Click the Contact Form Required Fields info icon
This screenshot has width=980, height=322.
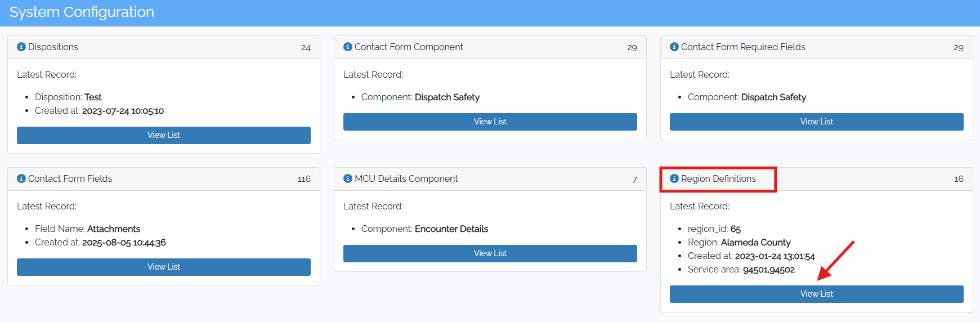pos(674,47)
